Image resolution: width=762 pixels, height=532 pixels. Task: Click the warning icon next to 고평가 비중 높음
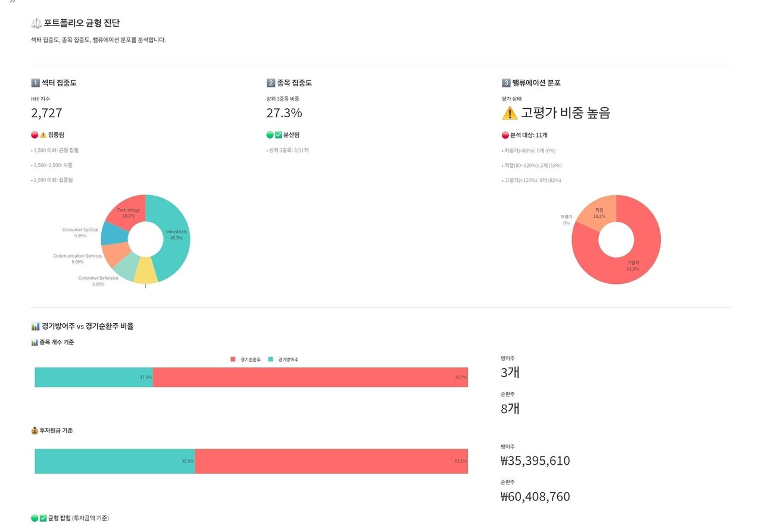coord(510,113)
